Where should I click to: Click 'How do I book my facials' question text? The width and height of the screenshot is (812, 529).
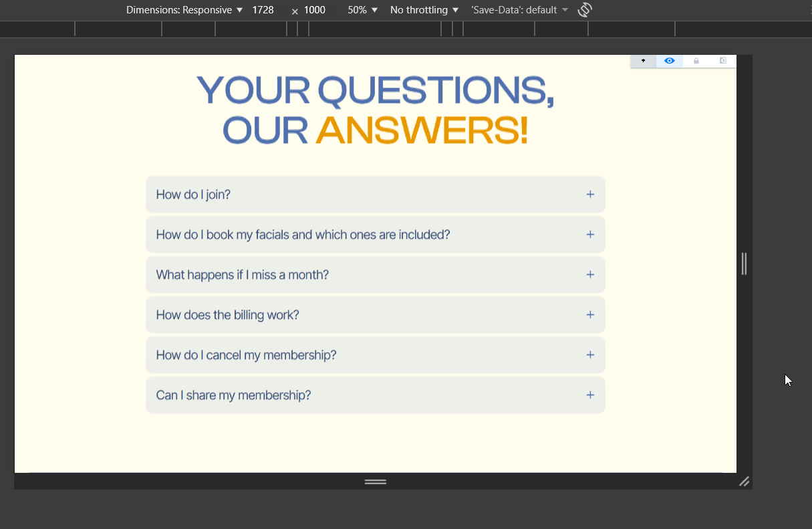[x=303, y=235]
